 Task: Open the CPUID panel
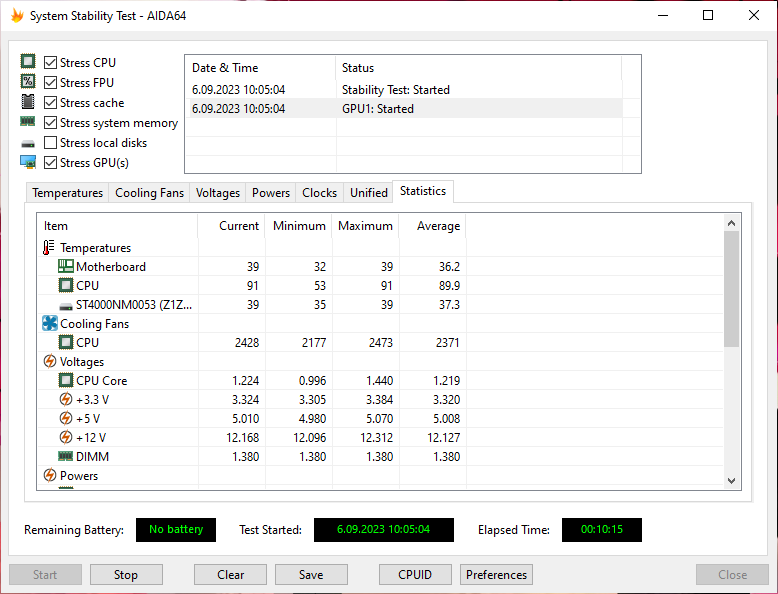tap(415, 575)
